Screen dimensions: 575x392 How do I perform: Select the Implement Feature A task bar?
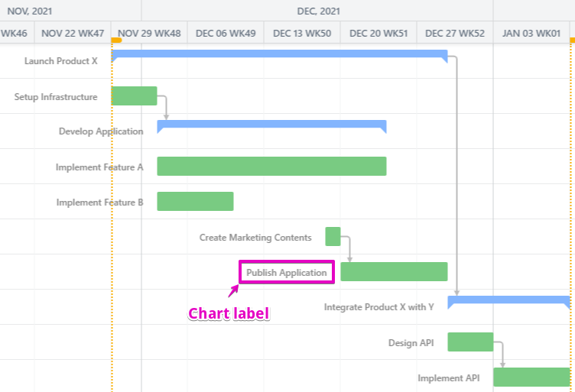[271, 166]
